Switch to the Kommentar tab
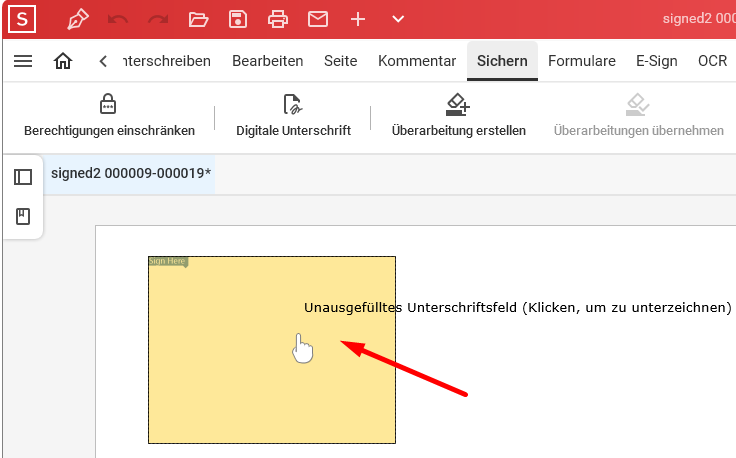The width and height of the screenshot is (736, 458). click(417, 61)
